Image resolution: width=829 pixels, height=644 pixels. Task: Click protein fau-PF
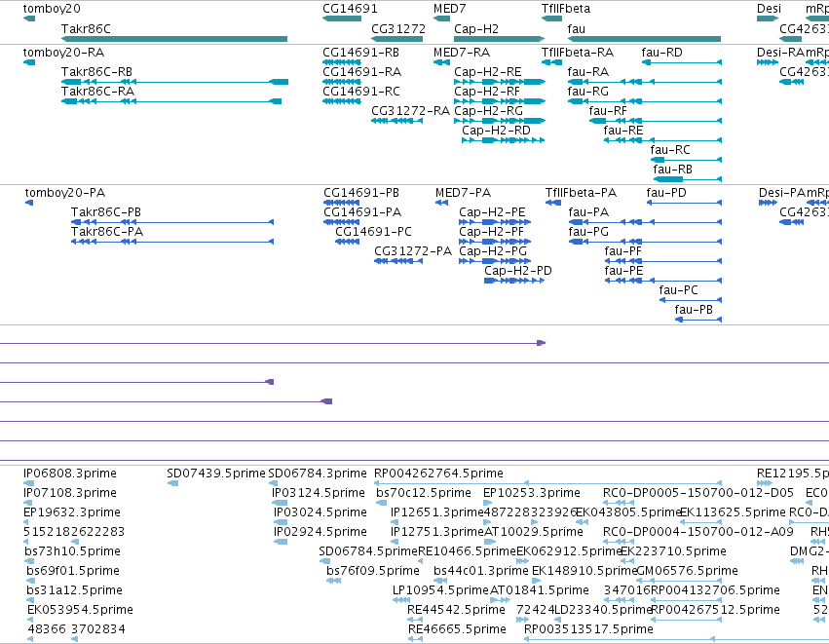point(622,251)
